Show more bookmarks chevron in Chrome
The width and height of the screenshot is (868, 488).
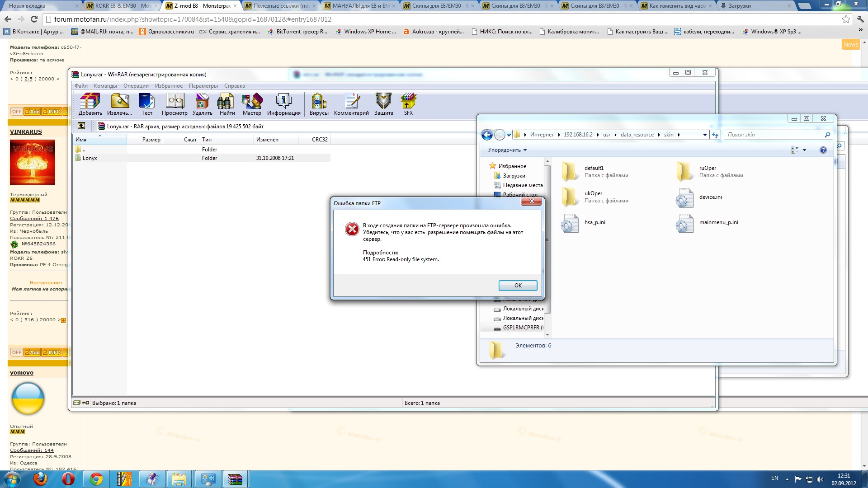click(860, 30)
